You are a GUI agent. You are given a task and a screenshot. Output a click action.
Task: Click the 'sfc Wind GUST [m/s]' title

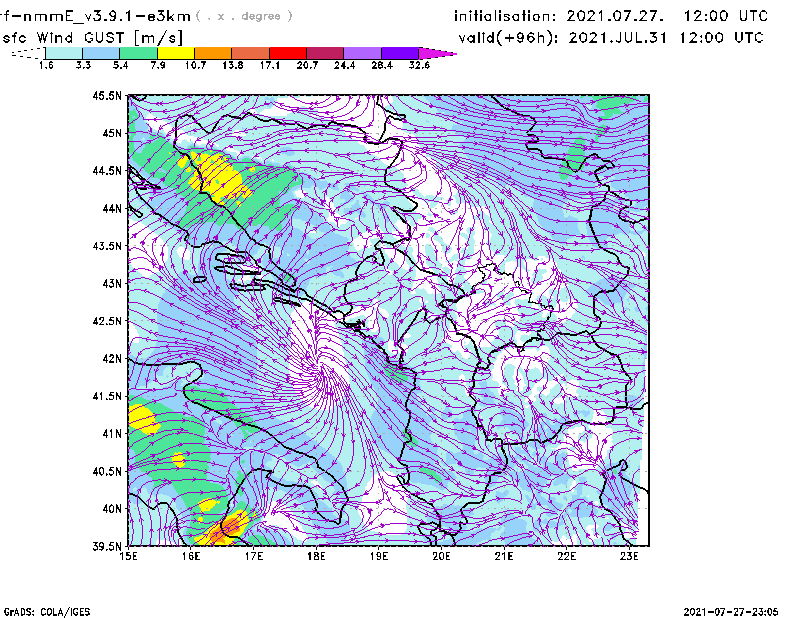92,38
